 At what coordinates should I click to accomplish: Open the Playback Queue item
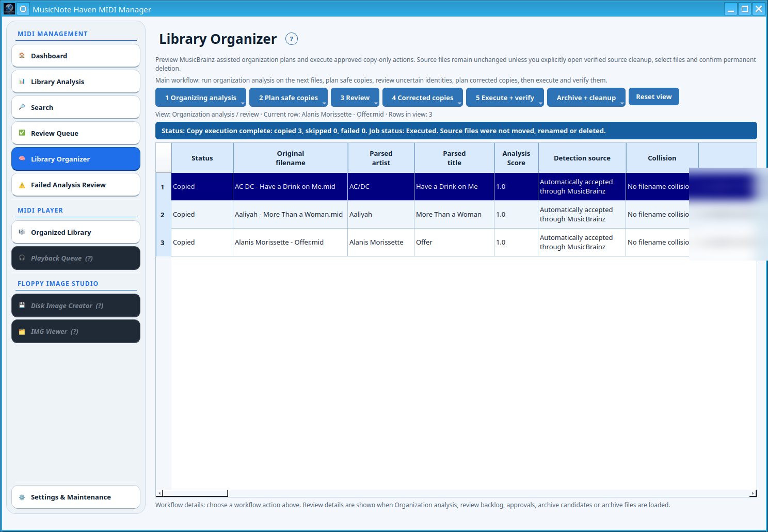coord(76,258)
